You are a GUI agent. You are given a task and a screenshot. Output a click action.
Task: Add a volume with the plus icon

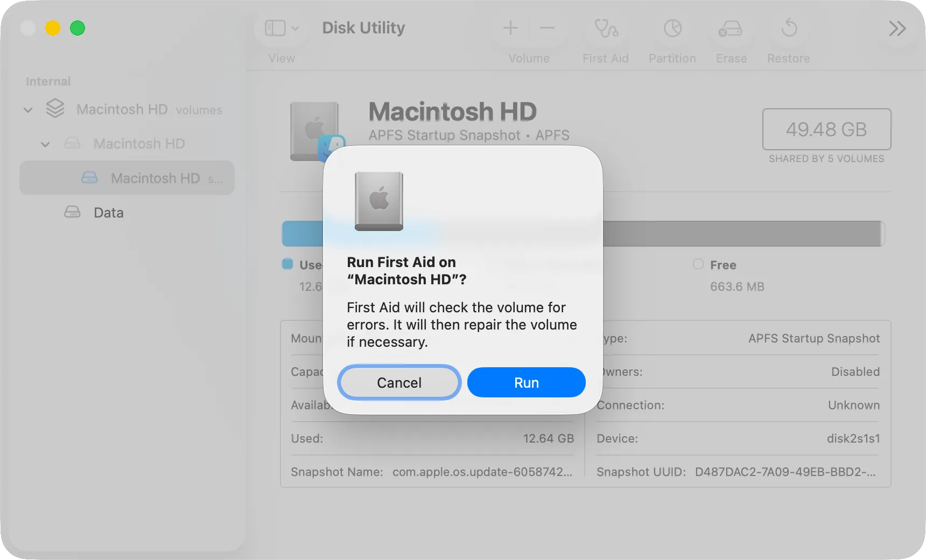[510, 28]
